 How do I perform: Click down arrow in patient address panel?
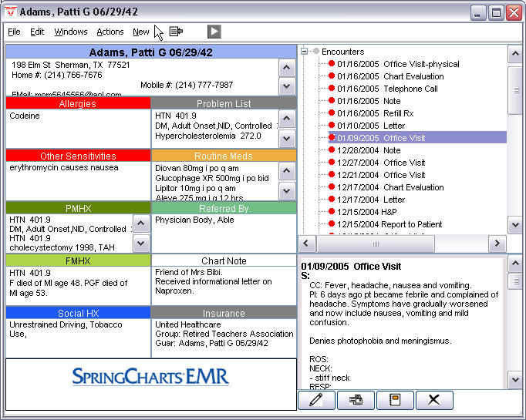pyautogui.click(x=286, y=86)
